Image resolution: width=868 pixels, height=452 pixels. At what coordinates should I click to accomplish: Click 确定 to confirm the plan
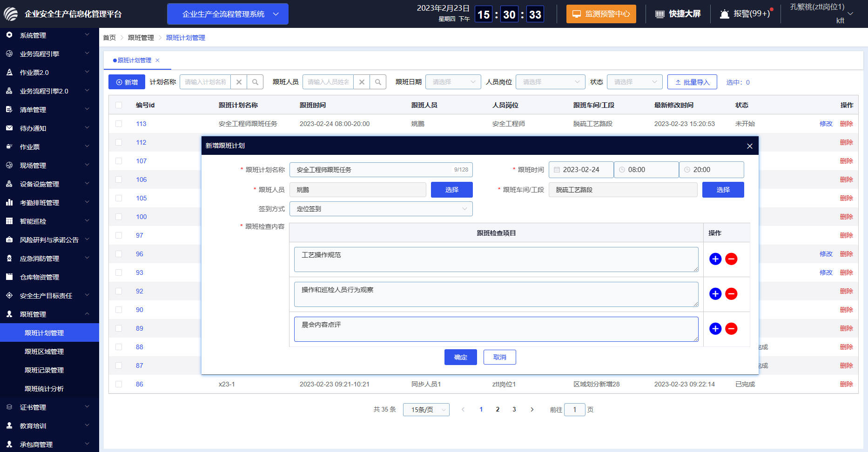pos(461,357)
